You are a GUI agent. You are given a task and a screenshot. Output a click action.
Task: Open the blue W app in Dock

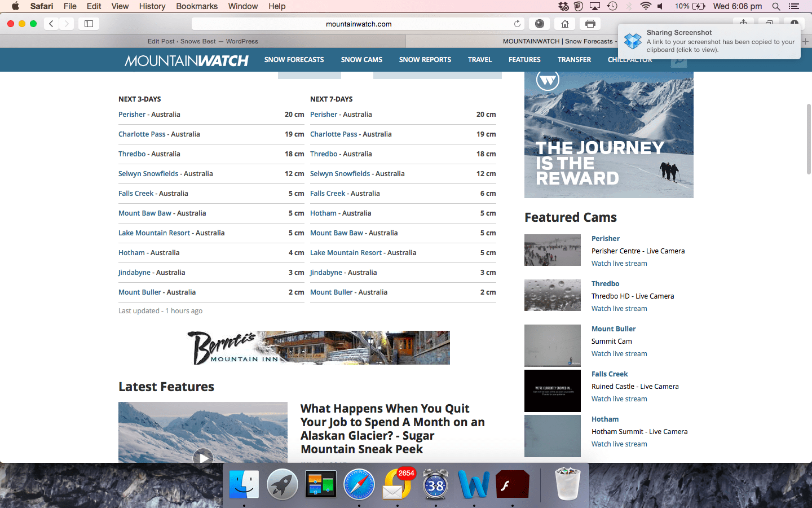coord(474,484)
